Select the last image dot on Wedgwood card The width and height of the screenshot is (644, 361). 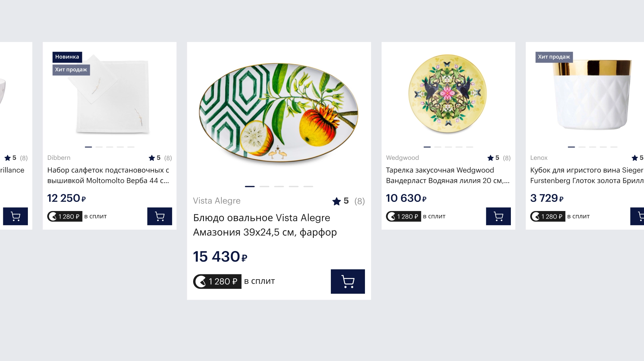pyautogui.click(x=470, y=147)
